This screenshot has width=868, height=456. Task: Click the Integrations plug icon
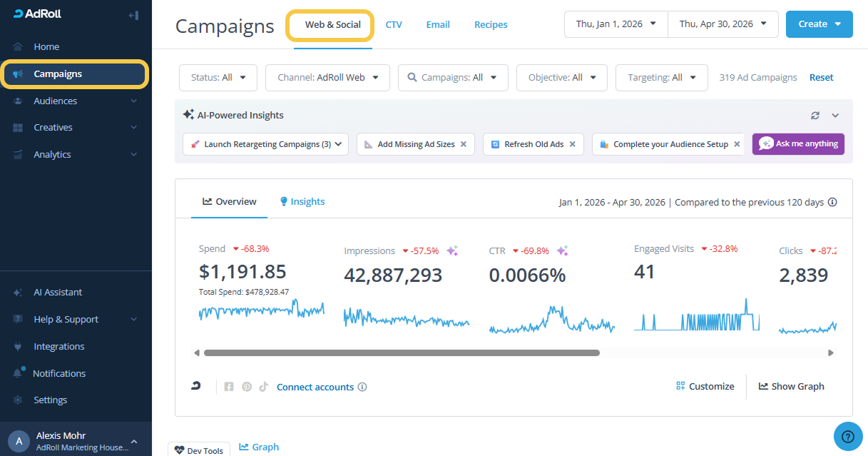pyautogui.click(x=18, y=346)
